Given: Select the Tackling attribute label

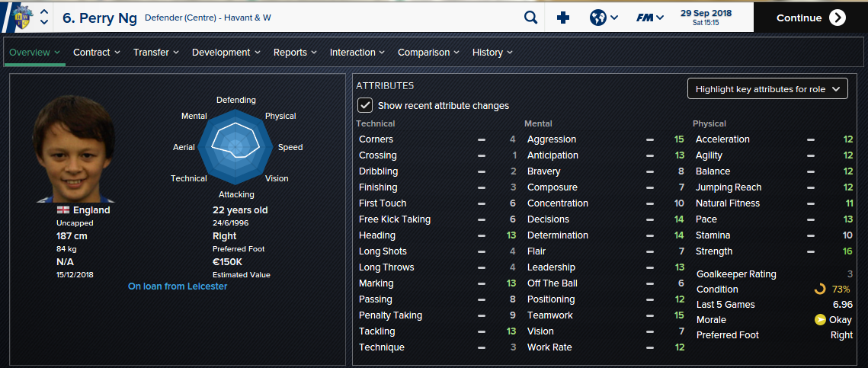Looking at the screenshot, I should click(x=377, y=331).
